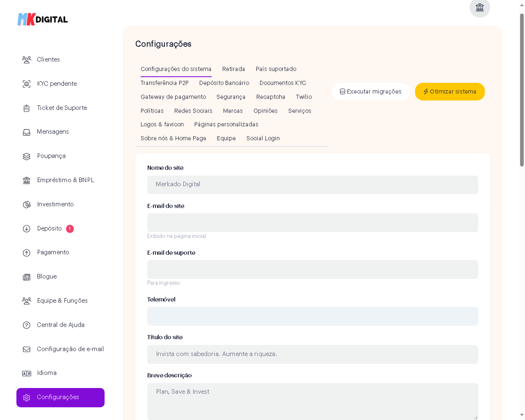Open Mensagens using the inbox icon
The height and width of the screenshot is (420, 525).
(27, 132)
